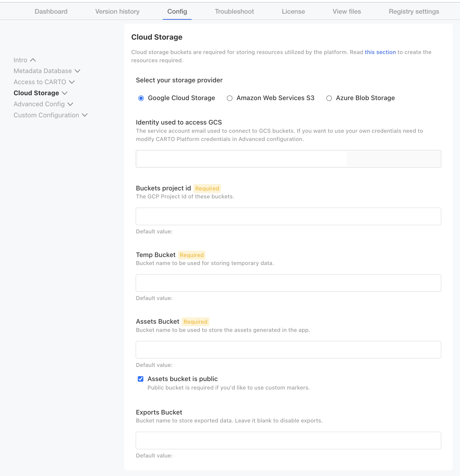Expand the Access to CARTO chevron

click(x=72, y=82)
